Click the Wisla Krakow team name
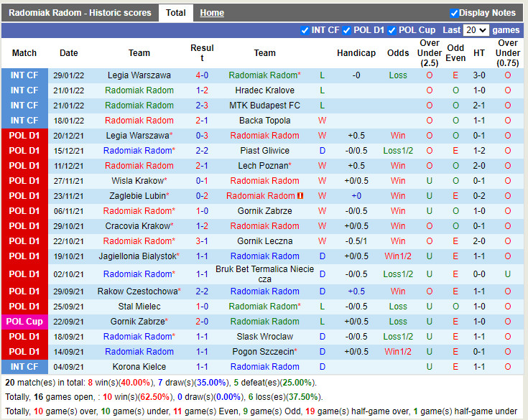 (139, 181)
